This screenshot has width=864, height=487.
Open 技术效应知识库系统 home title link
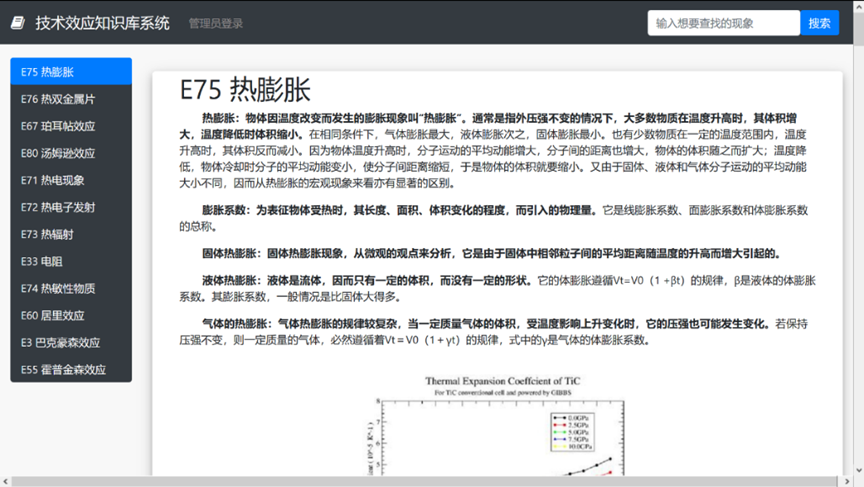pyautogui.click(x=102, y=23)
